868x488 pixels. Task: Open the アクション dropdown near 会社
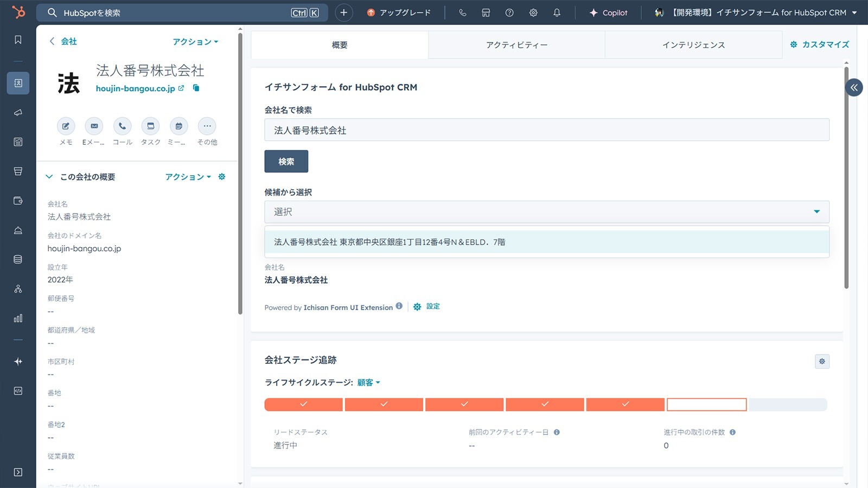pyautogui.click(x=195, y=41)
